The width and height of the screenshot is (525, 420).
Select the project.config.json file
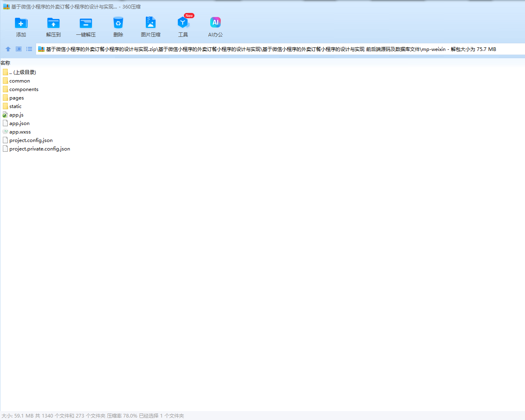[x=28, y=140]
